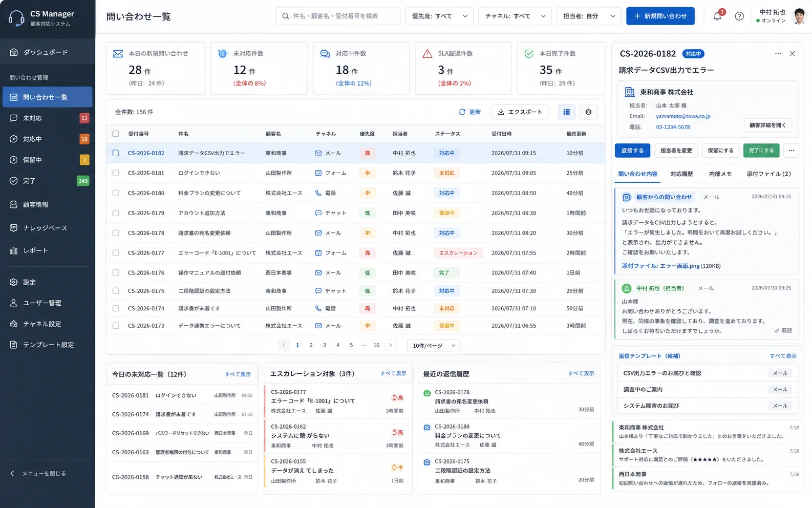The width and height of the screenshot is (812, 508).
Task: Open 設定 in the sidebar
Action: [x=47, y=282]
